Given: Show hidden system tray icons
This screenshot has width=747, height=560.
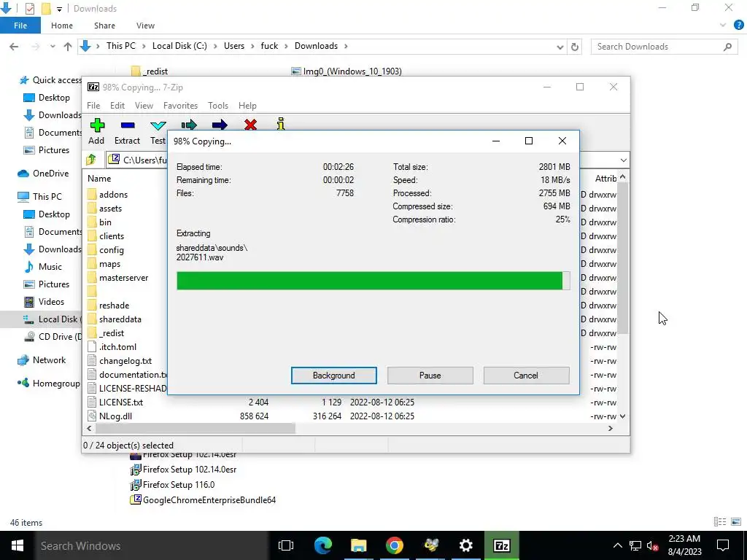Looking at the screenshot, I should pos(617,545).
